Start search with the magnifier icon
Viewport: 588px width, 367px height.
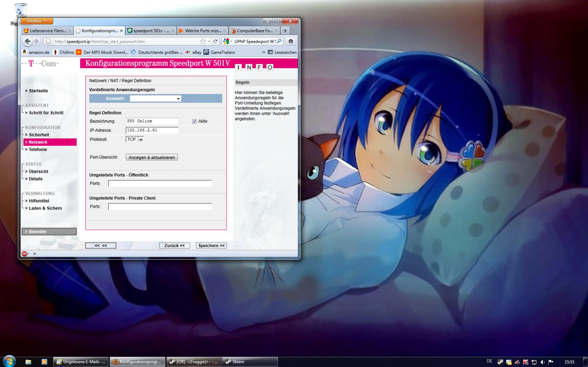click(279, 41)
